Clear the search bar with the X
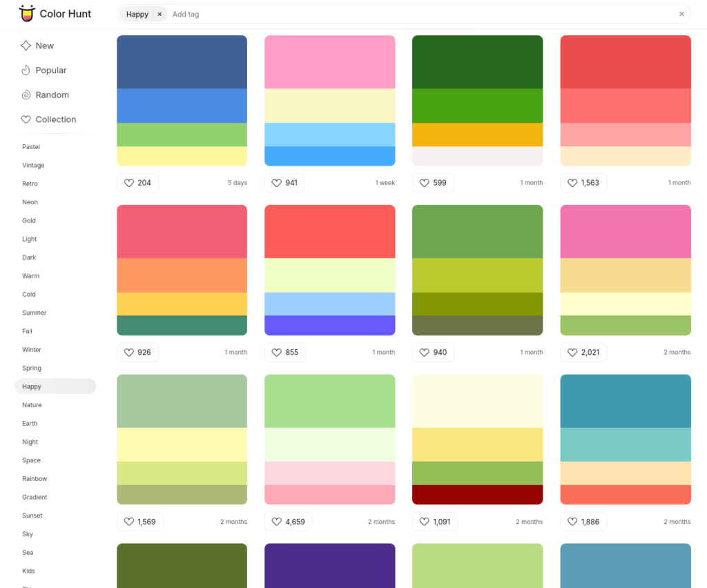The height and width of the screenshot is (588, 707). coord(681,14)
